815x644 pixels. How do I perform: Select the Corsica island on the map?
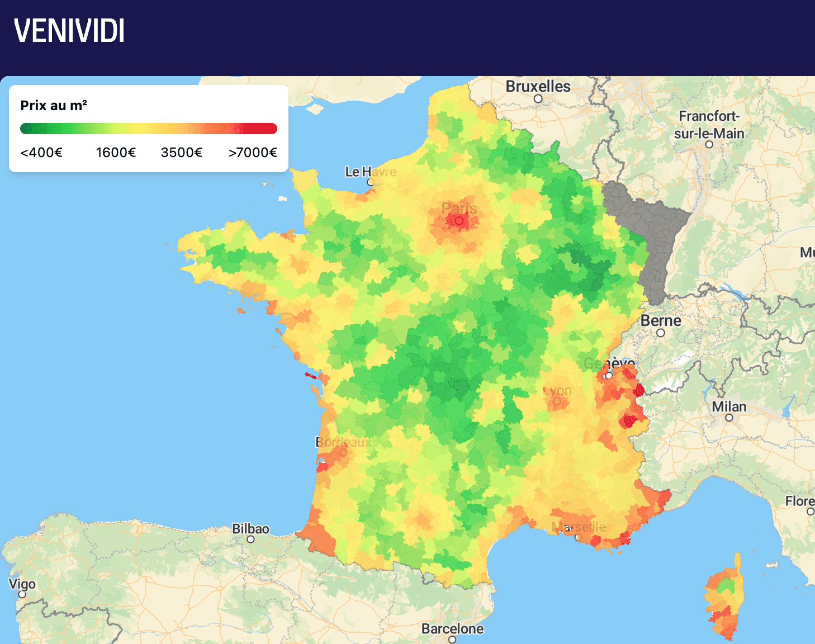point(724,597)
